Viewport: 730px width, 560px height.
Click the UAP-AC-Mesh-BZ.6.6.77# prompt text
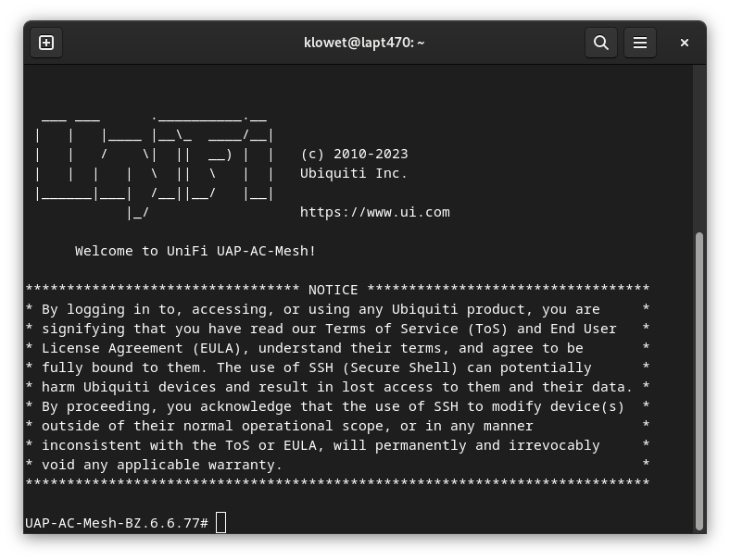[x=117, y=523]
